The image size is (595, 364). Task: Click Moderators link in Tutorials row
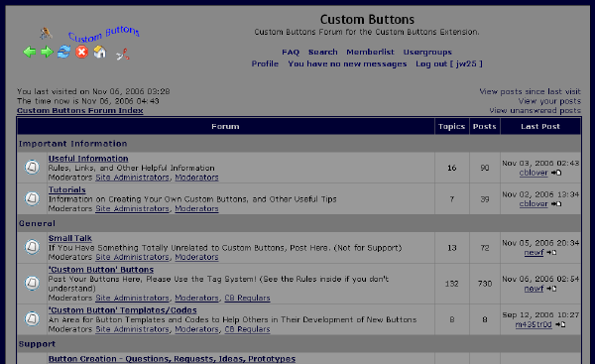[196, 208]
